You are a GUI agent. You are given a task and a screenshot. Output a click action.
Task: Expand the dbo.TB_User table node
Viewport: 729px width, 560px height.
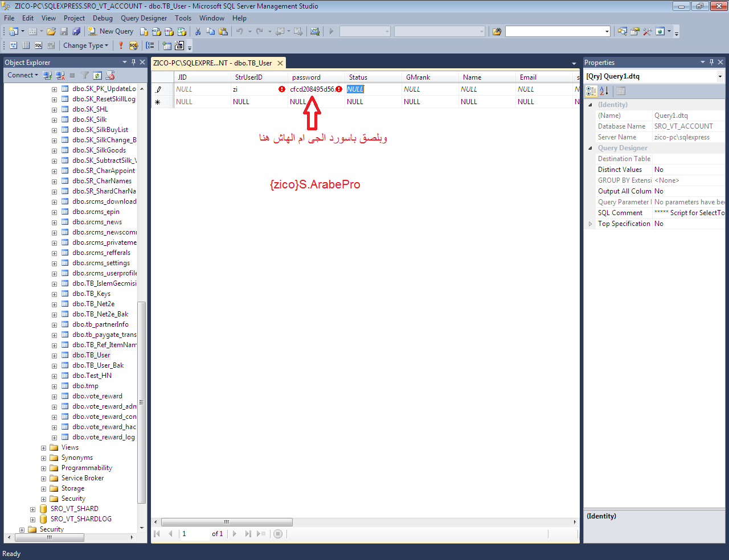[54, 356]
